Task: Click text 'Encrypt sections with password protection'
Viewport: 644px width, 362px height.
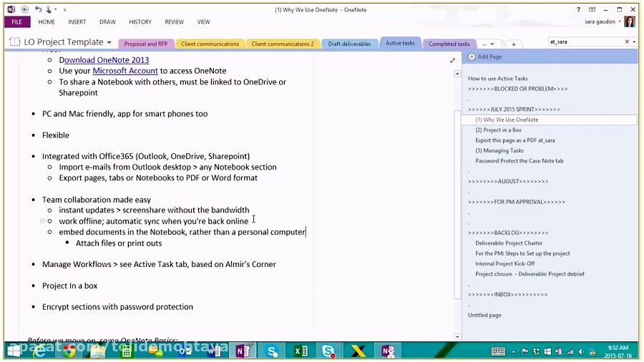Action: click(x=117, y=307)
